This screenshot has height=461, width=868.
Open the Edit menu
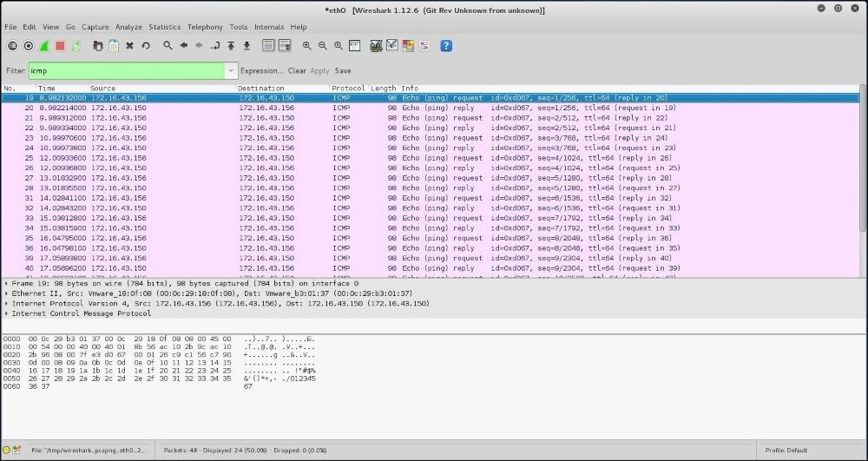30,27
